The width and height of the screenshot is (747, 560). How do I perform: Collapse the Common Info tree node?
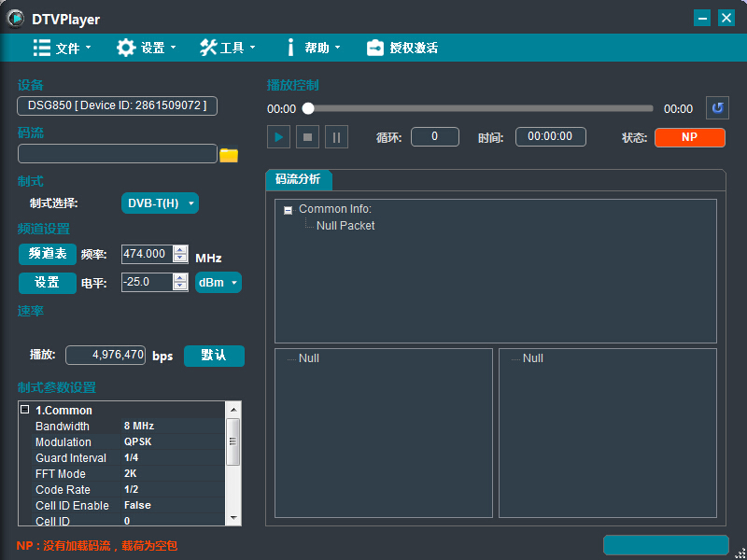point(288,210)
